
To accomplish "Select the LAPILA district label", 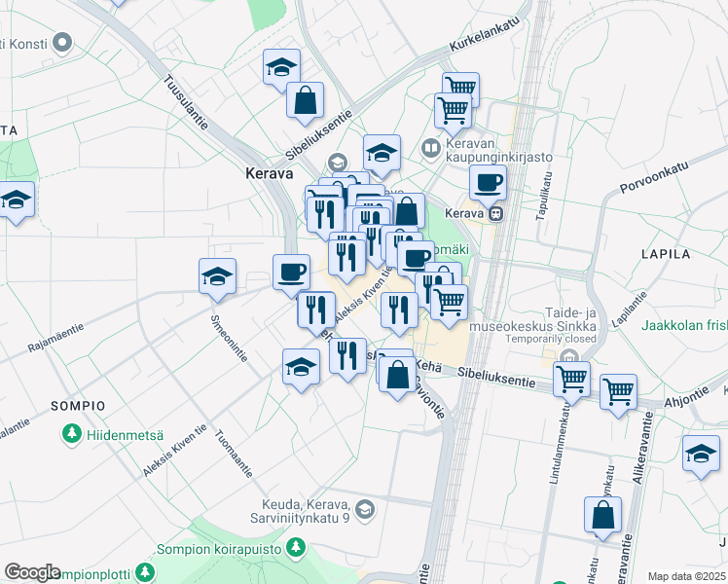I will coord(666,254).
